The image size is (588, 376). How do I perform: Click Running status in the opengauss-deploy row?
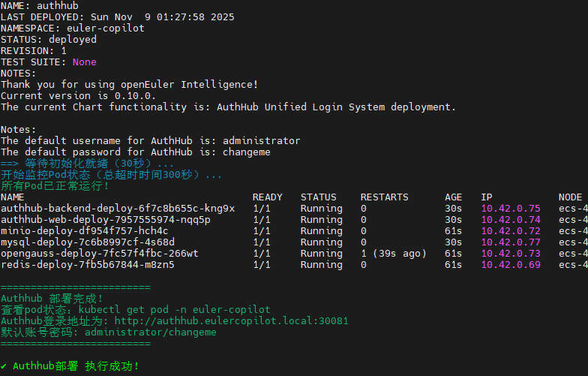coord(321,254)
